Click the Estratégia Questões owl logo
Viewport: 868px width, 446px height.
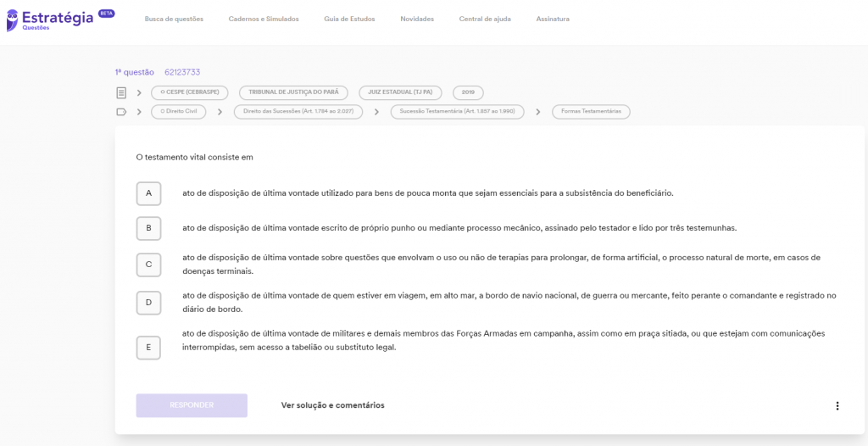[x=13, y=20]
